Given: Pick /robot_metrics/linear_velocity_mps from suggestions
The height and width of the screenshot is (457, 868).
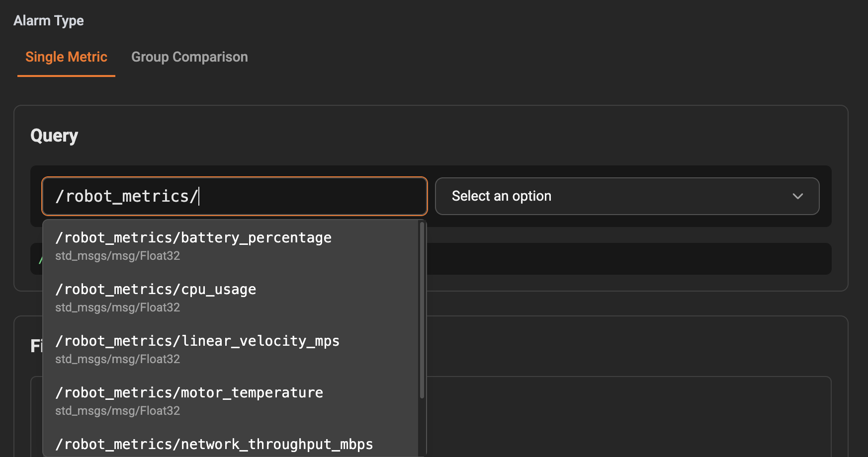Looking at the screenshot, I should (197, 341).
